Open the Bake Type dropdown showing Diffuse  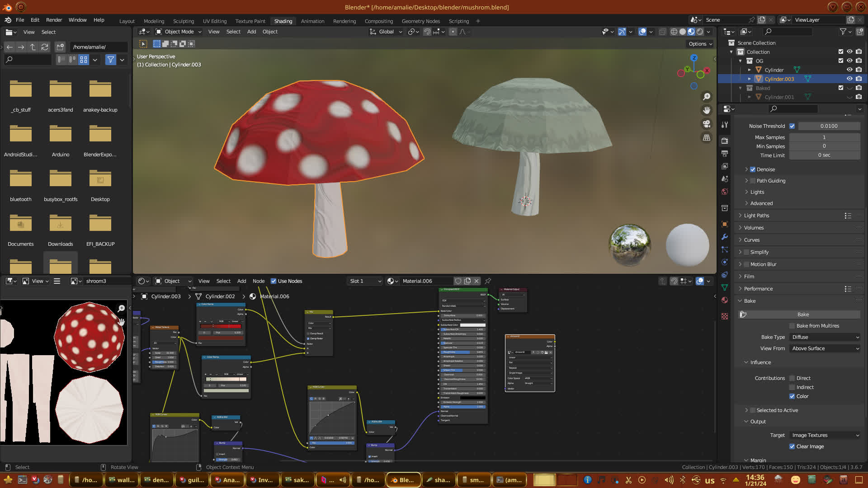(825, 337)
